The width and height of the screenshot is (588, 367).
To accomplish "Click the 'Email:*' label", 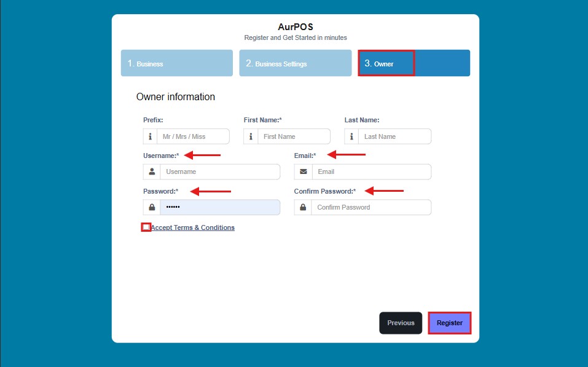I will (305, 156).
